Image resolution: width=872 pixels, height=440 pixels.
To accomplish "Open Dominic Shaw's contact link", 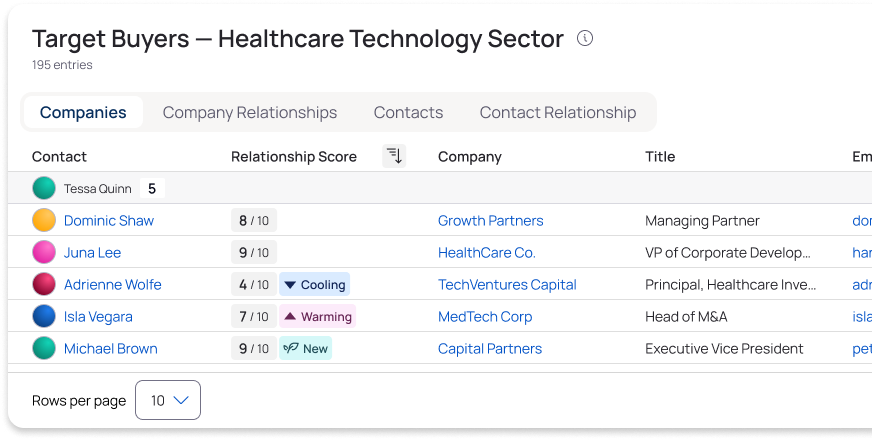I will tap(109, 220).
